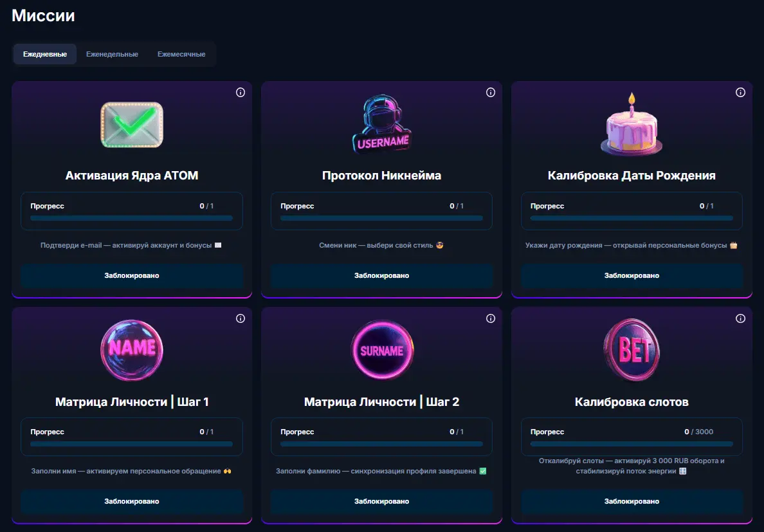Switch to the Еженедельные tab
Viewport: 764px width, 532px height.
coord(113,54)
